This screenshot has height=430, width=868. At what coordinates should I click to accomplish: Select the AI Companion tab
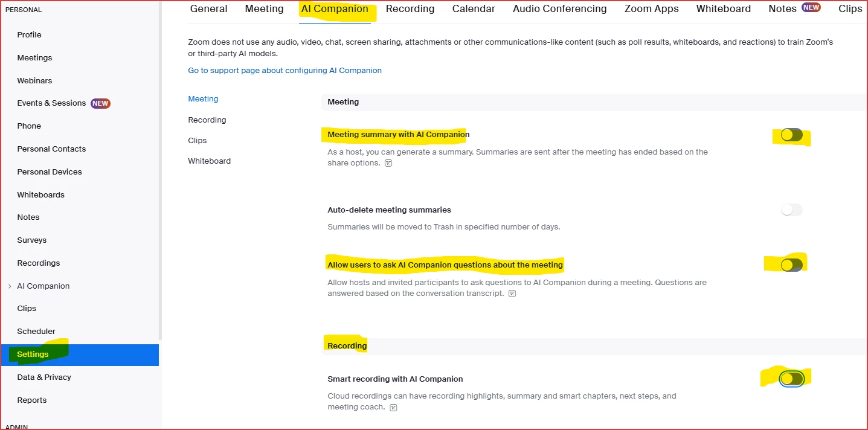click(x=335, y=9)
